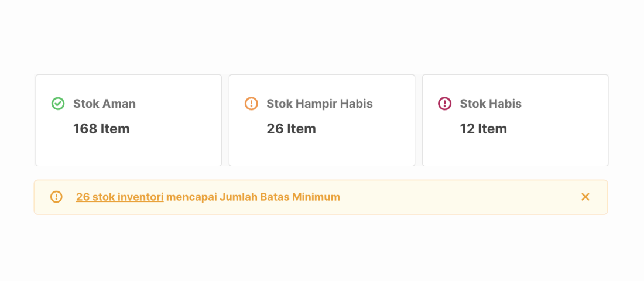Select the "Stok Aman" card title
Viewport: 644px width, 281px height.
point(104,104)
